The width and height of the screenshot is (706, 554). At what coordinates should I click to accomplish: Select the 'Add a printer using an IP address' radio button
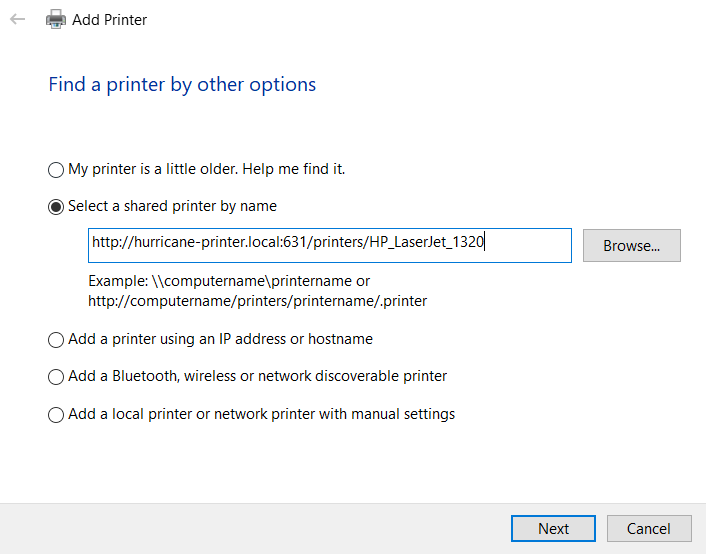click(x=56, y=340)
